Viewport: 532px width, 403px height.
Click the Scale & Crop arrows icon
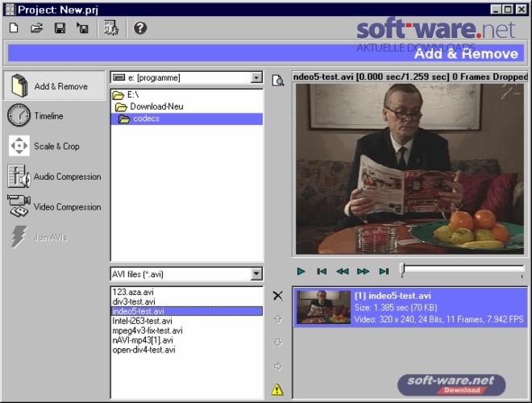[19, 146]
